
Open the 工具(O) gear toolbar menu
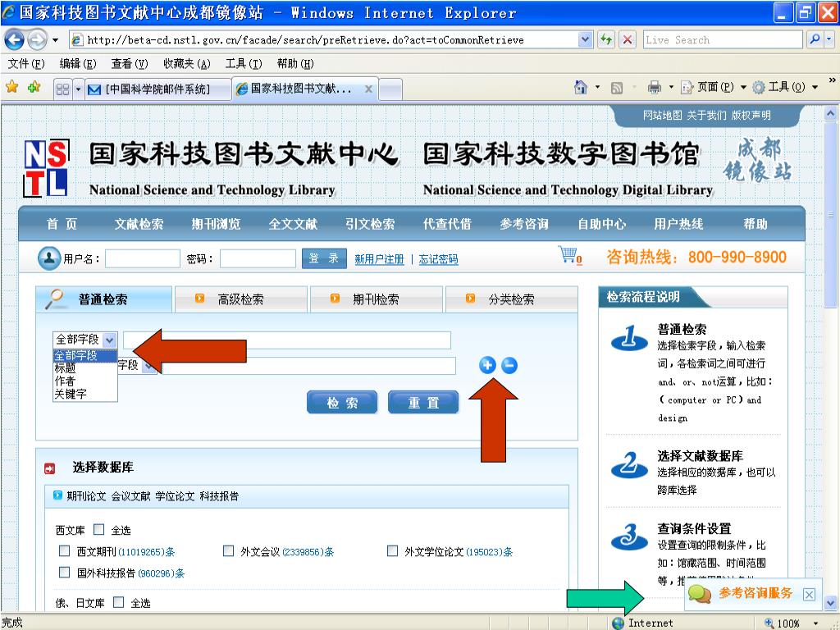pos(785,87)
